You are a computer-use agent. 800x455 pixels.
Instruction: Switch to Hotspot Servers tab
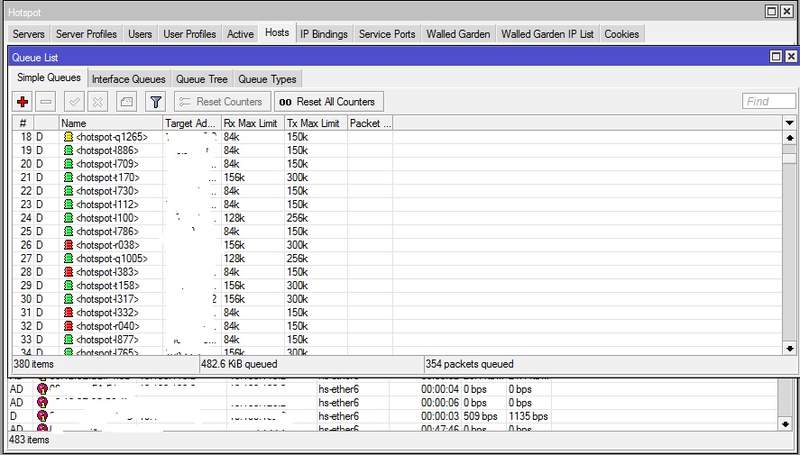29,34
